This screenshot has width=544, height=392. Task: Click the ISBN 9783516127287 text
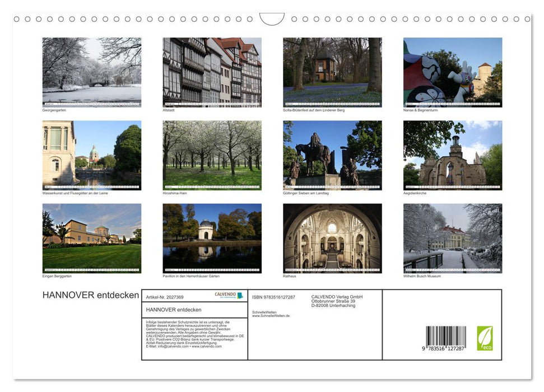pyautogui.click(x=274, y=297)
